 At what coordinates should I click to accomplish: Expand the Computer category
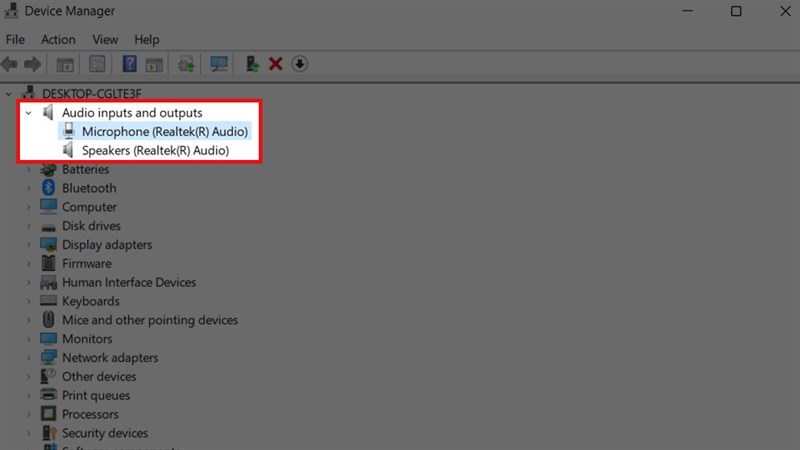click(29, 207)
